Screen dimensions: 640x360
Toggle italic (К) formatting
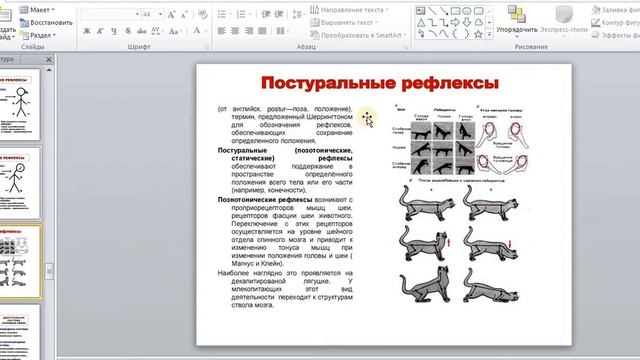[100, 31]
